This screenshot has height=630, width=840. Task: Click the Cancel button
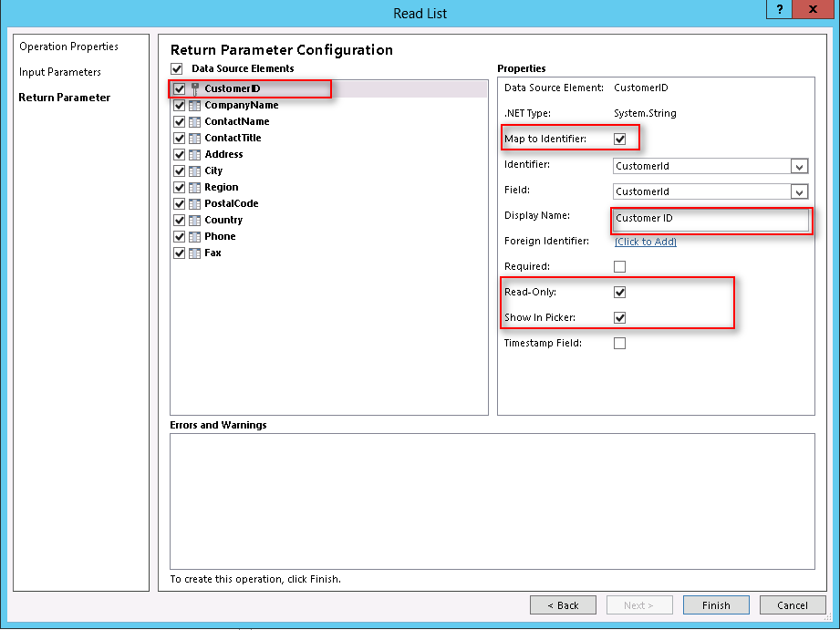793,605
